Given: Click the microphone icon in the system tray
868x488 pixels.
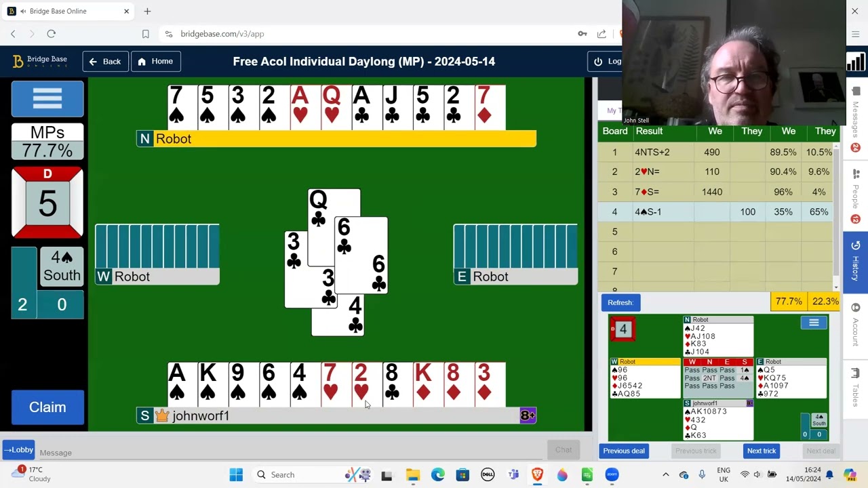Looking at the screenshot, I should 702,474.
